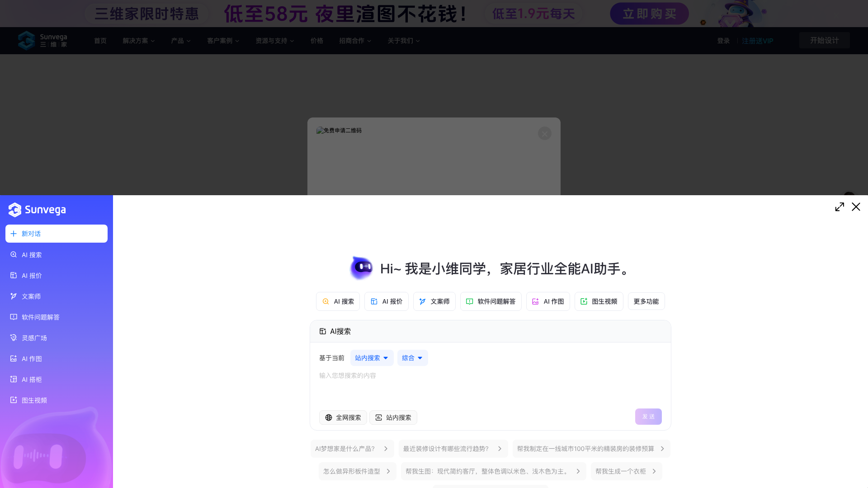
Task: Click the 开始设计 button
Action: [x=825, y=40]
